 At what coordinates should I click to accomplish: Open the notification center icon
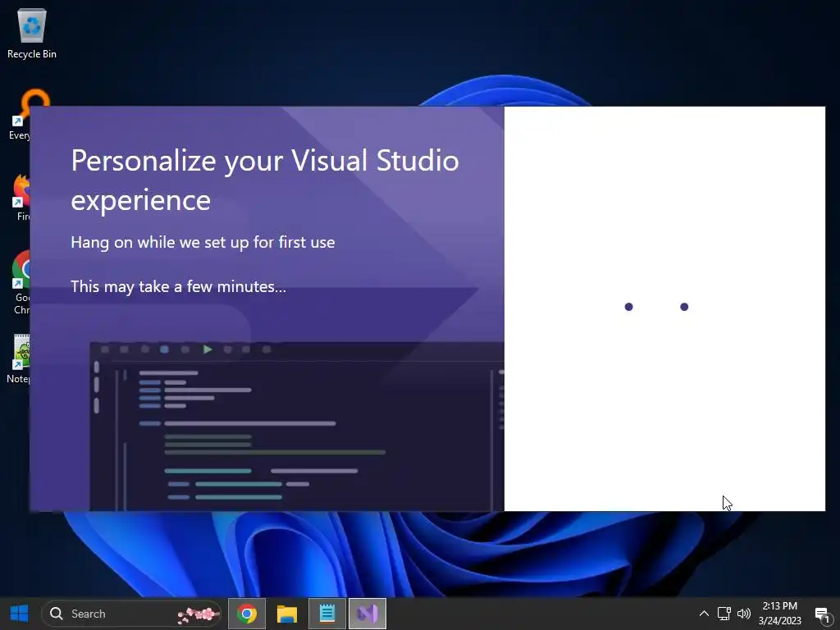coord(822,614)
